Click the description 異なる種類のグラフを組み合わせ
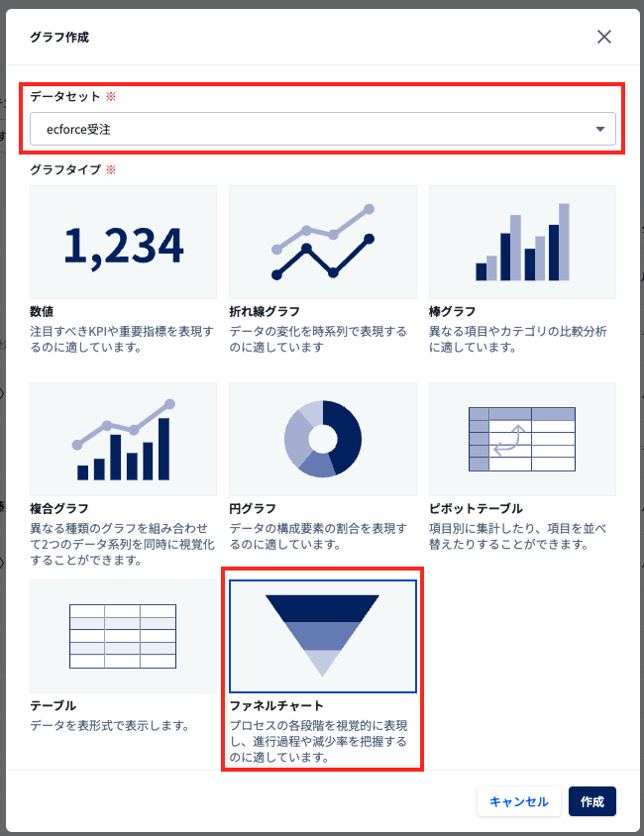 (122, 545)
